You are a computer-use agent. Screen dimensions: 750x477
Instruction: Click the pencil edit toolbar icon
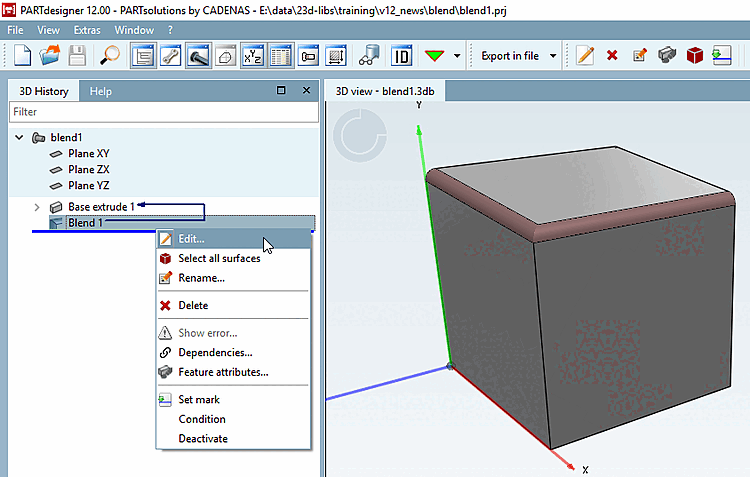click(585, 56)
